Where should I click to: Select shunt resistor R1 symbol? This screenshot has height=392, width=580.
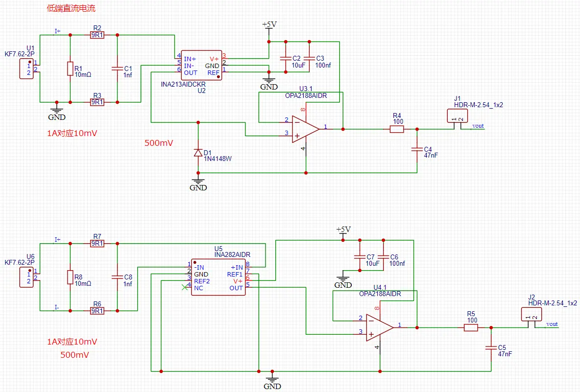tap(70, 69)
